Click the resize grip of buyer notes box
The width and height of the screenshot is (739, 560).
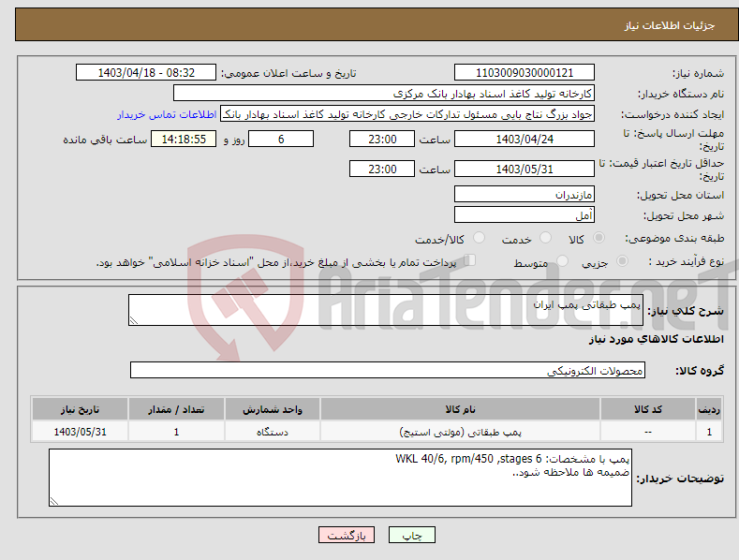54,502
